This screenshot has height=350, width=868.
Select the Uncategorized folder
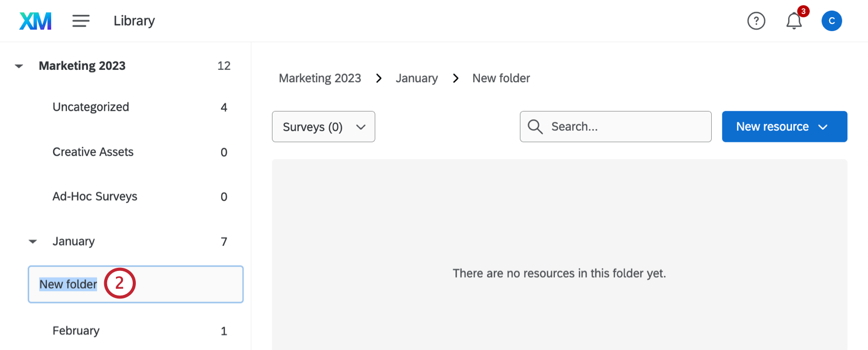(x=91, y=107)
